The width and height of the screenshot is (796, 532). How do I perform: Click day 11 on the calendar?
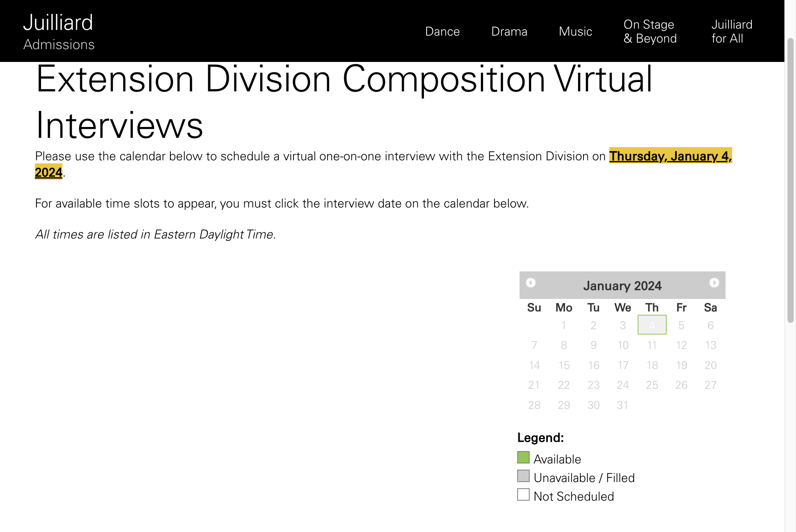pos(652,345)
